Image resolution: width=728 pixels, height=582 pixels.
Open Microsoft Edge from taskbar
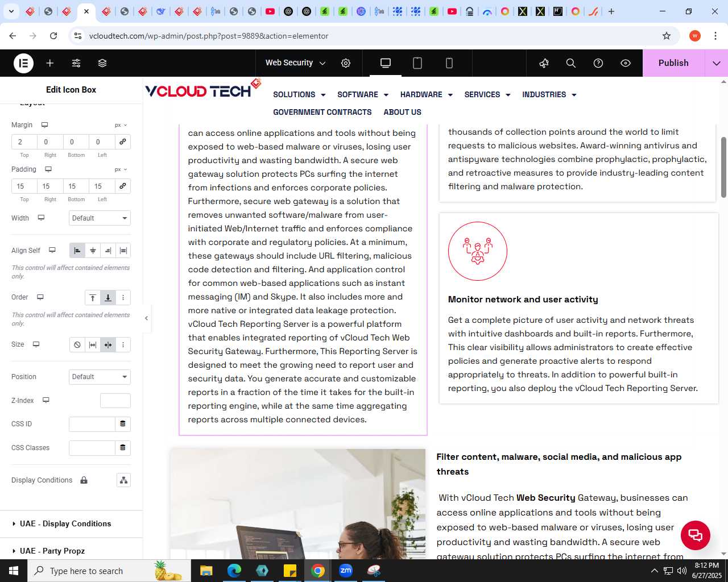(234, 571)
